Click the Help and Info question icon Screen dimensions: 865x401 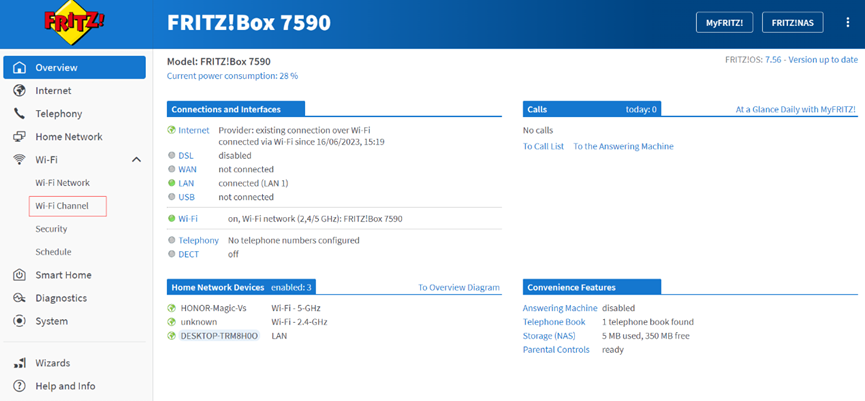click(x=19, y=386)
